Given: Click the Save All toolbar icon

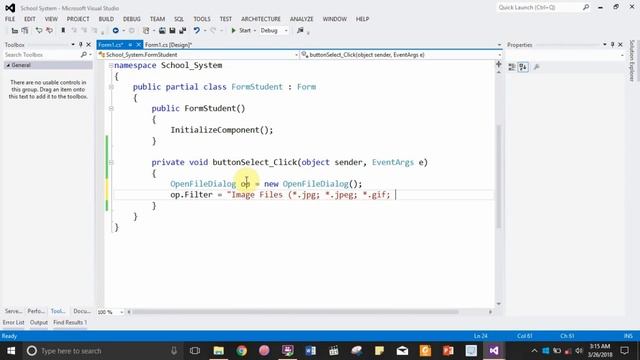Looking at the screenshot, I should pyautogui.click(x=182, y=30).
